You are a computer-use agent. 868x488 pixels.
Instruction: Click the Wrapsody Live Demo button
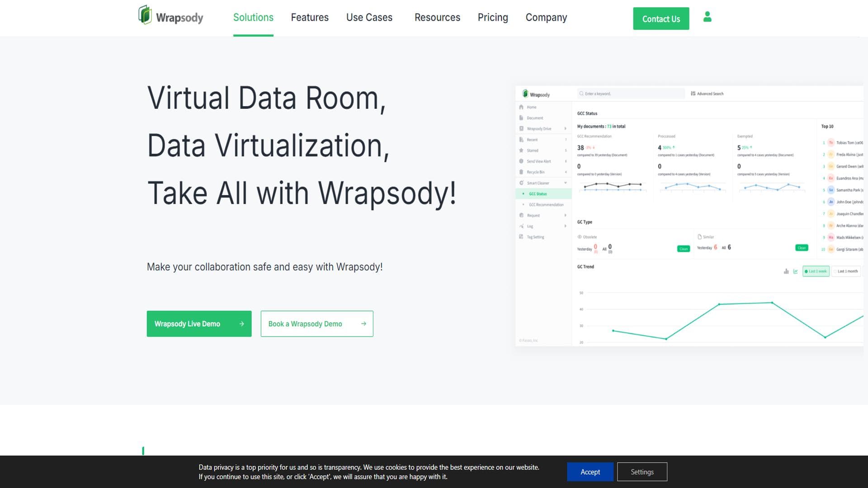click(x=199, y=324)
